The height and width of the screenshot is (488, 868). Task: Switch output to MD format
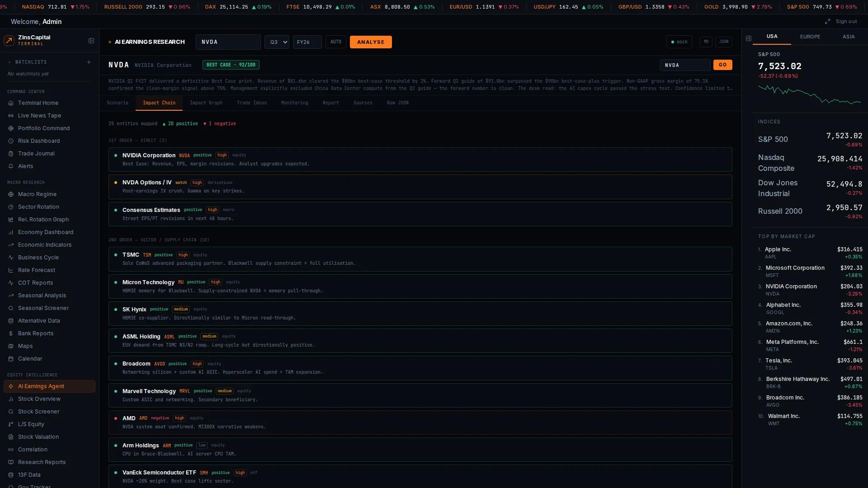pyautogui.click(x=706, y=42)
